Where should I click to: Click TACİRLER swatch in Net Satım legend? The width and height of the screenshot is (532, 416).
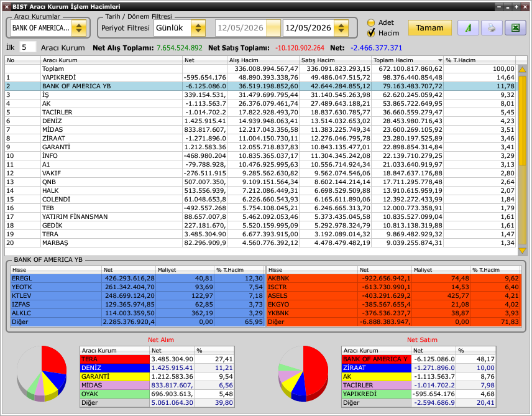click(x=377, y=385)
